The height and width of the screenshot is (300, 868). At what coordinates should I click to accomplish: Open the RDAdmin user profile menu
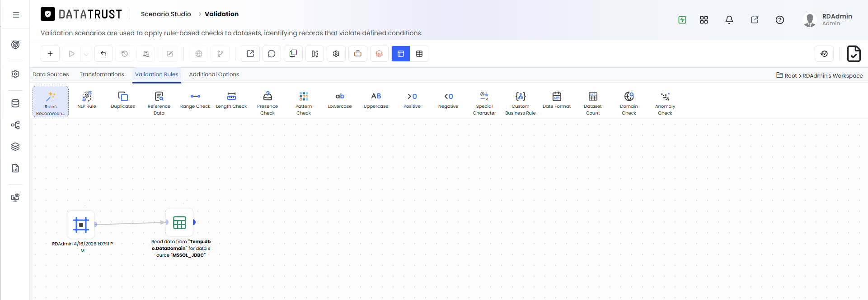point(828,20)
